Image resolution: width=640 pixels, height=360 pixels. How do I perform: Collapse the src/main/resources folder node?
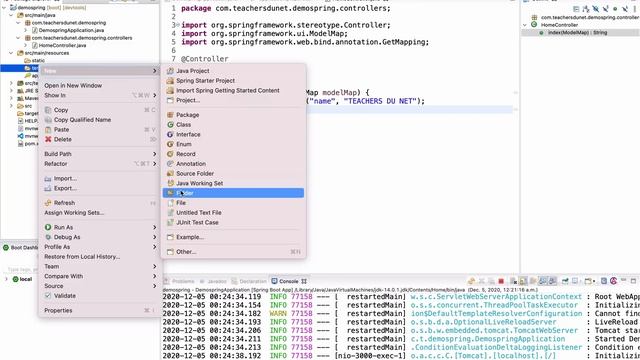tap(11, 53)
